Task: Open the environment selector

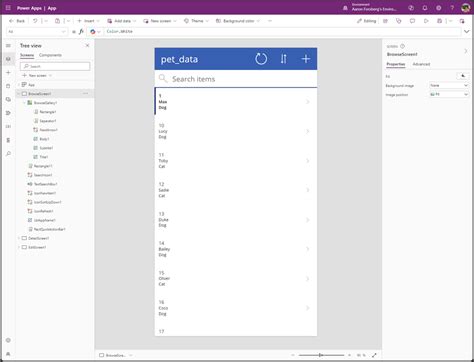Action: [370, 7]
